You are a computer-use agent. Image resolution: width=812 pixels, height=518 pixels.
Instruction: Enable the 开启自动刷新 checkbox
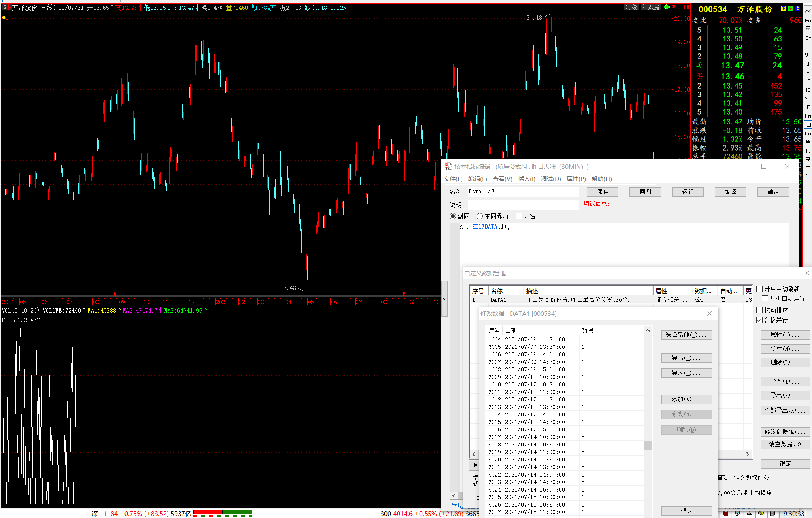pos(759,289)
